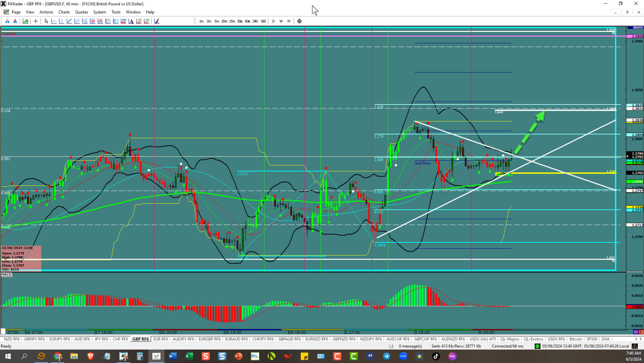Pick the multiple vertical lines tool
This screenshot has height=363, width=644.
116,21
